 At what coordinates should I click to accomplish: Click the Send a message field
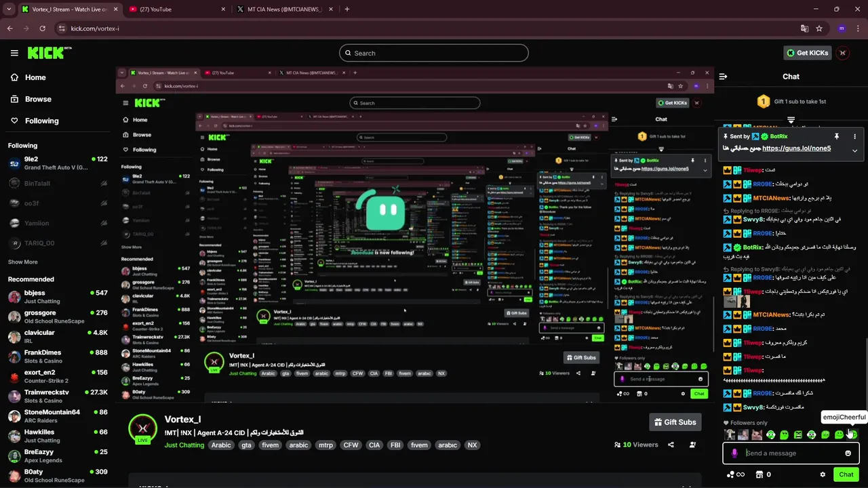pyautogui.click(x=791, y=453)
